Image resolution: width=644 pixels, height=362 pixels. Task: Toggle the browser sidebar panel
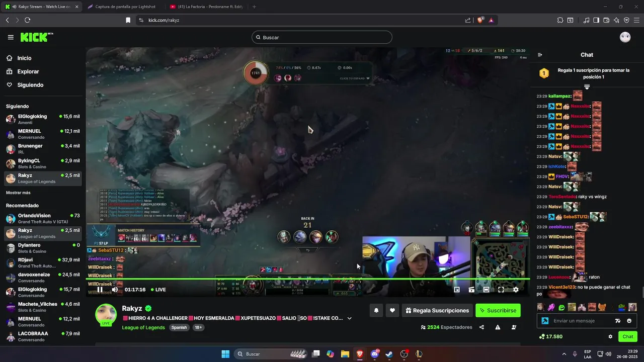pyautogui.click(x=596, y=20)
